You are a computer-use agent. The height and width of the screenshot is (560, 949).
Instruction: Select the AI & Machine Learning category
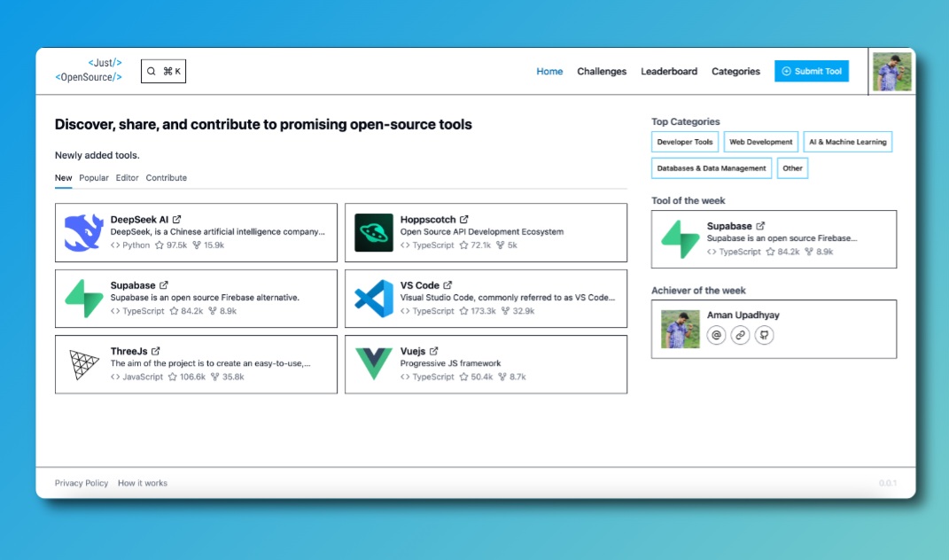coord(847,141)
